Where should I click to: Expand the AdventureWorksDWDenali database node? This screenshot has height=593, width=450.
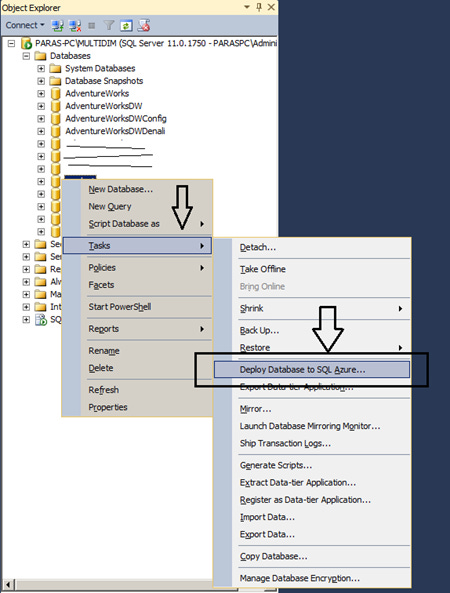pyautogui.click(x=41, y=131)
